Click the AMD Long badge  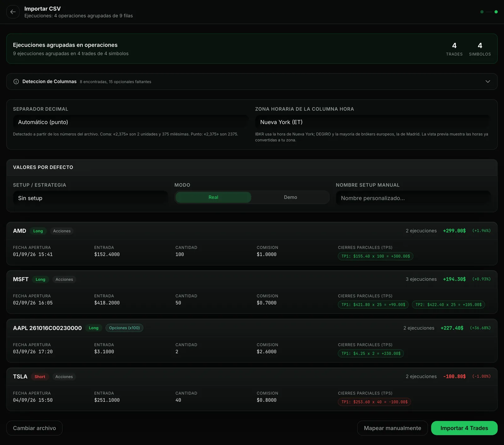point(38,231)
